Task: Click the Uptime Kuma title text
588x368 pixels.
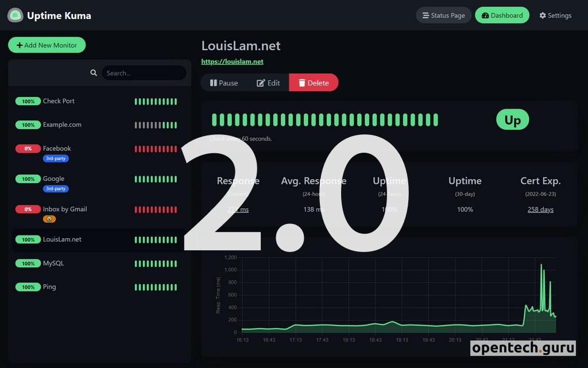Action: point(59,16)
